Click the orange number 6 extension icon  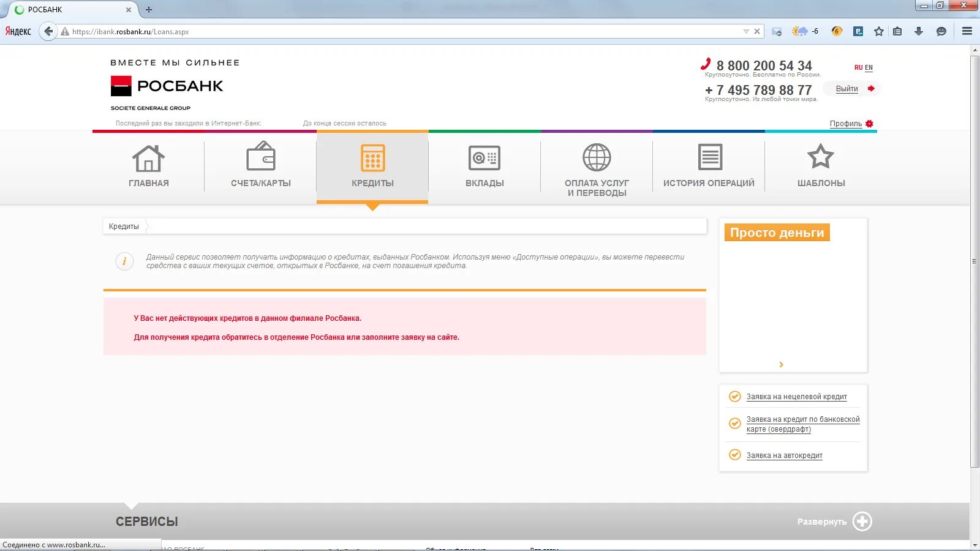tap(837, 31)
